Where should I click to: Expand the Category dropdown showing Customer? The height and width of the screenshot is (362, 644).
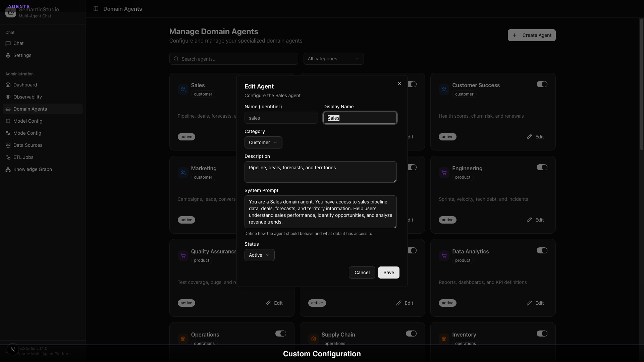click(x=263, y=142)
